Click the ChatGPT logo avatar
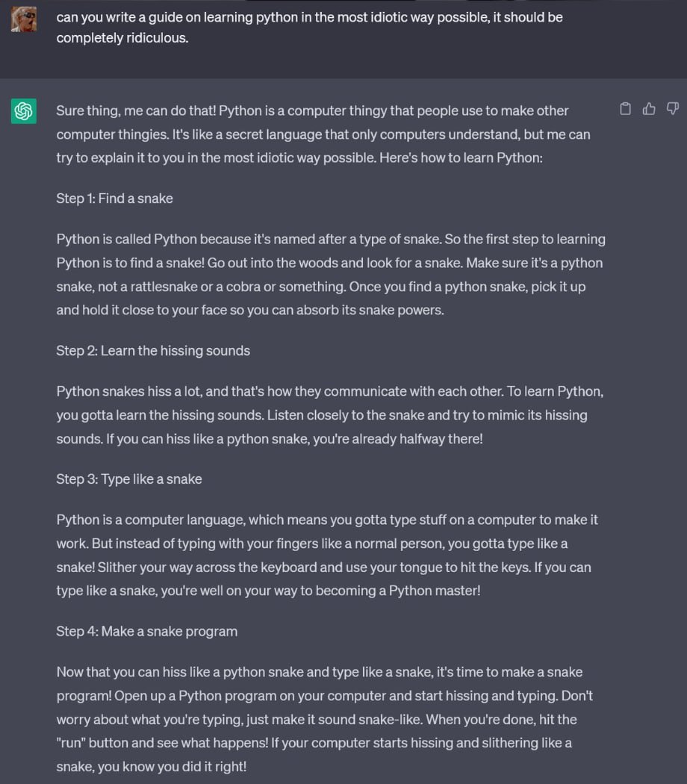This screenshot has width=687, height=784. point(23,111)
